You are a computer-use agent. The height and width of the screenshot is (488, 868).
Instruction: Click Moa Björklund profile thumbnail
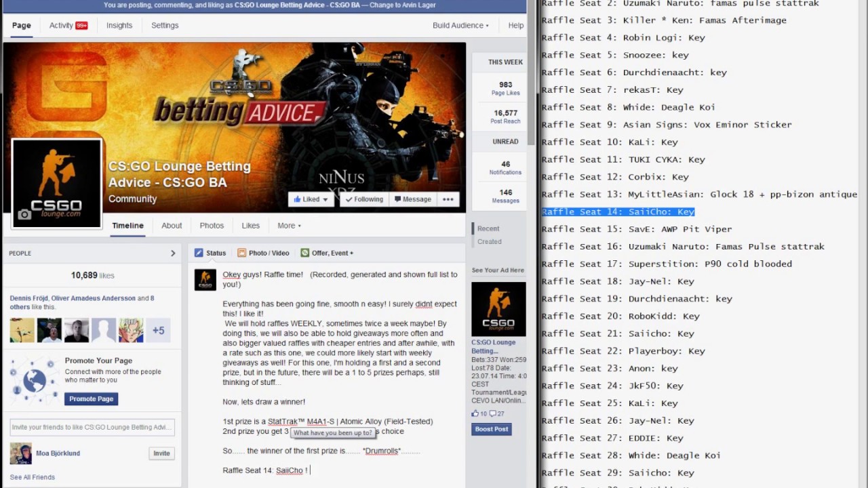click(21, 453)
